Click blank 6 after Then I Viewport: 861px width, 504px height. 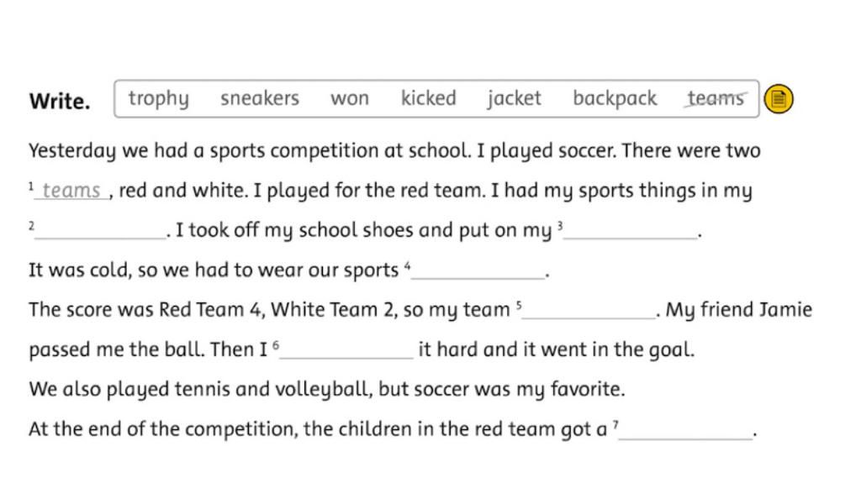[346, 350]
